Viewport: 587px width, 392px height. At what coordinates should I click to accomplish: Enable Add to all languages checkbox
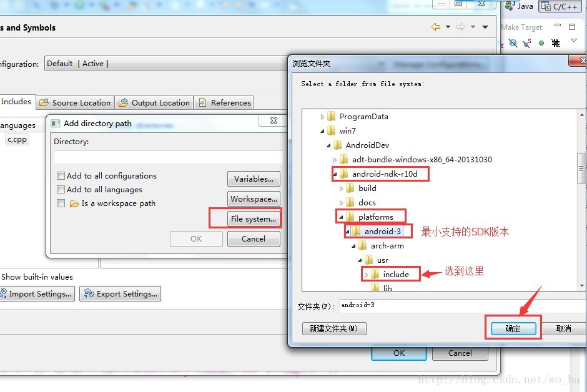coord(61,190)
